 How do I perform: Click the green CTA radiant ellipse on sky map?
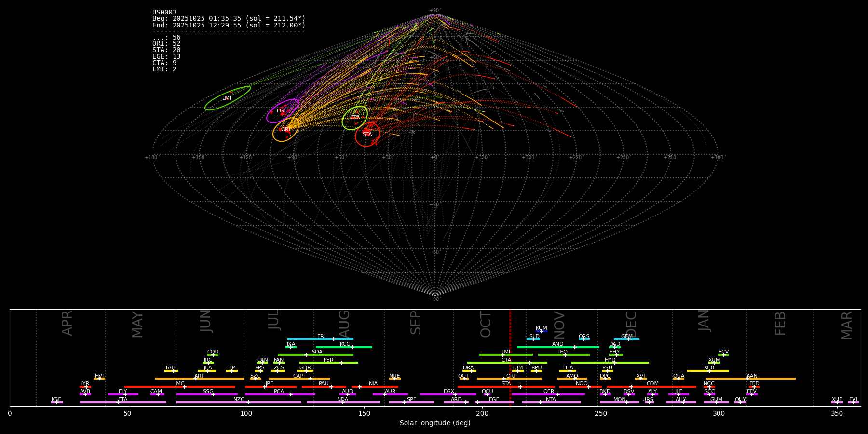355,118
